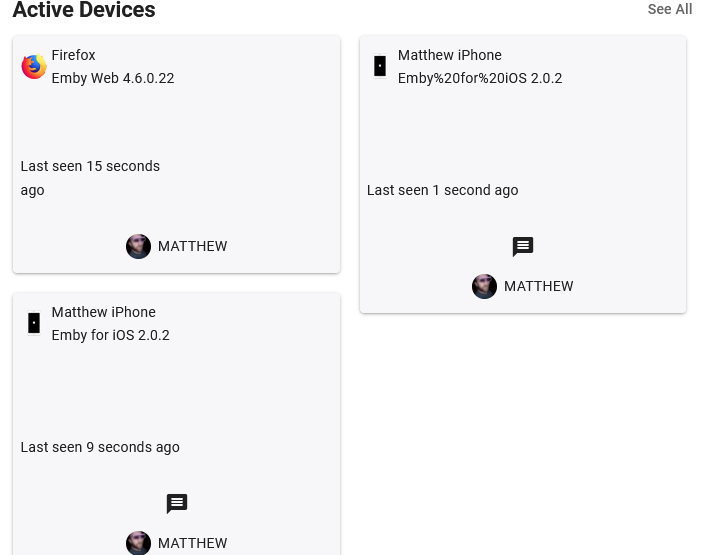This screenshot has height=555, width=715.
Task: Click phone icon beside Emby%20for%20iOS 2.0.2
Action: coord(380,67)
